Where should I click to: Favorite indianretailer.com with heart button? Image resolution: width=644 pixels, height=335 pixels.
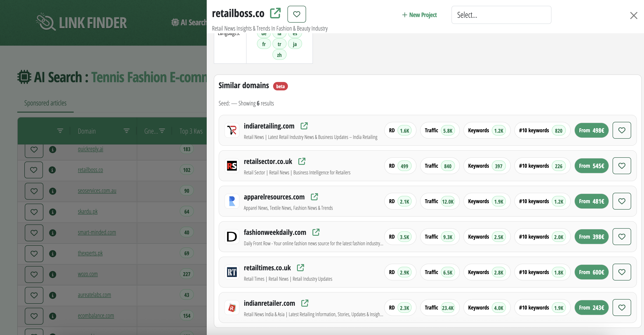coord(621,308)
